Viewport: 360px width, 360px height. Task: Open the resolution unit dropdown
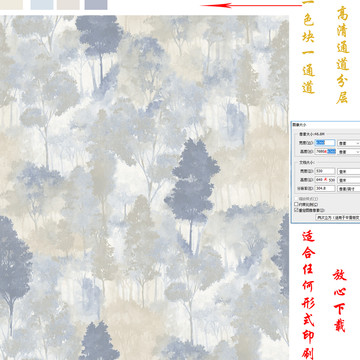349,188
